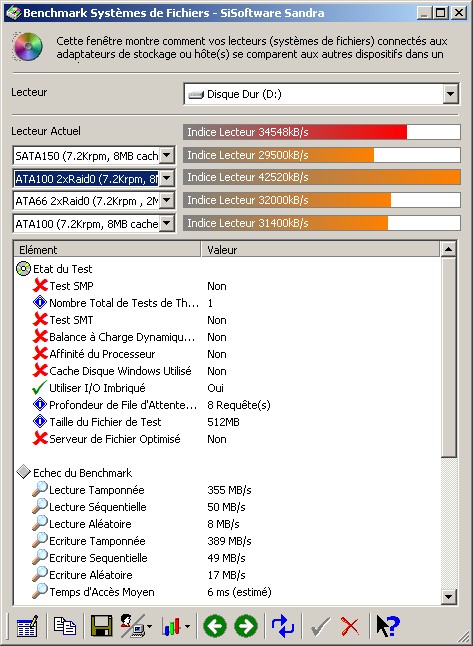Click the Valeur column header
473x646 pixels.
320,250
